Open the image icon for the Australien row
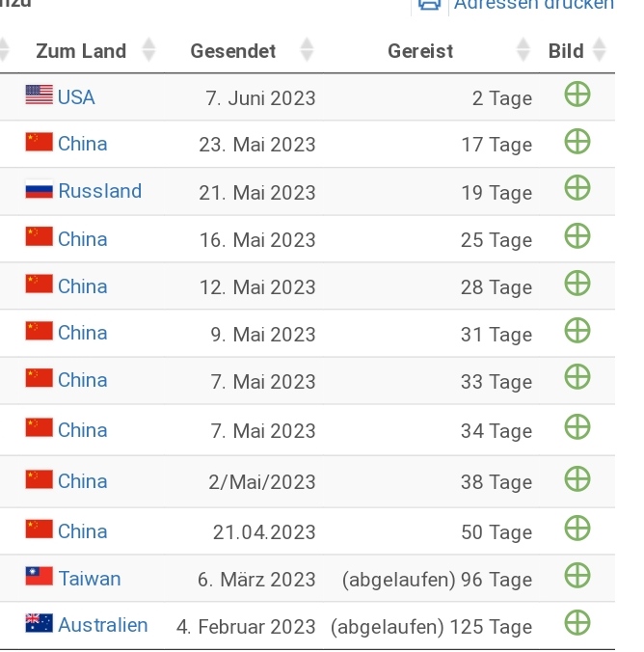This screenshot has width=644, height=652. coord(577,623)
